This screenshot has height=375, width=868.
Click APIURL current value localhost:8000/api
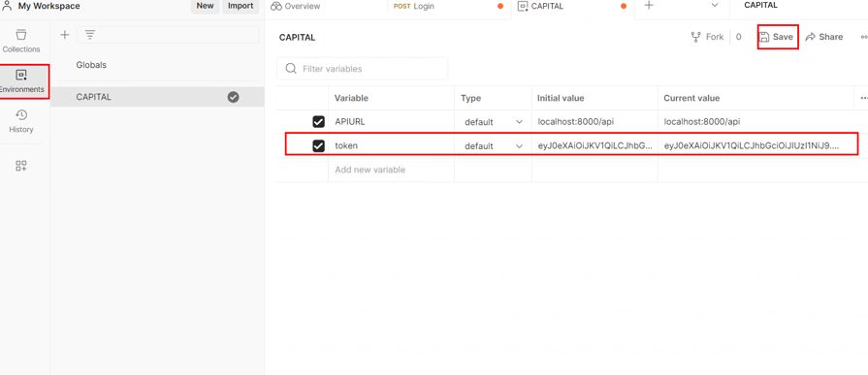coord(702,122)
